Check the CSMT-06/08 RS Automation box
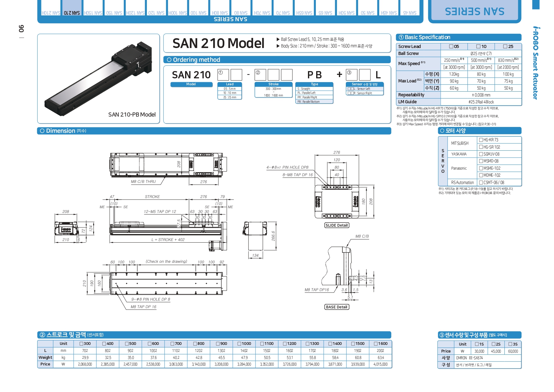The height and width of the screenshot is (392, 554). coord(481,183)
